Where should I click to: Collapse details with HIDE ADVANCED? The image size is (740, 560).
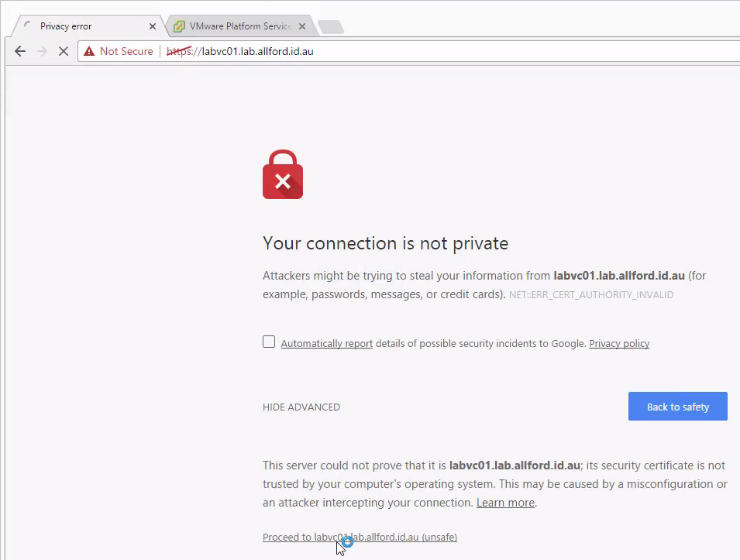pyautogui.click(x=301, y=407)
